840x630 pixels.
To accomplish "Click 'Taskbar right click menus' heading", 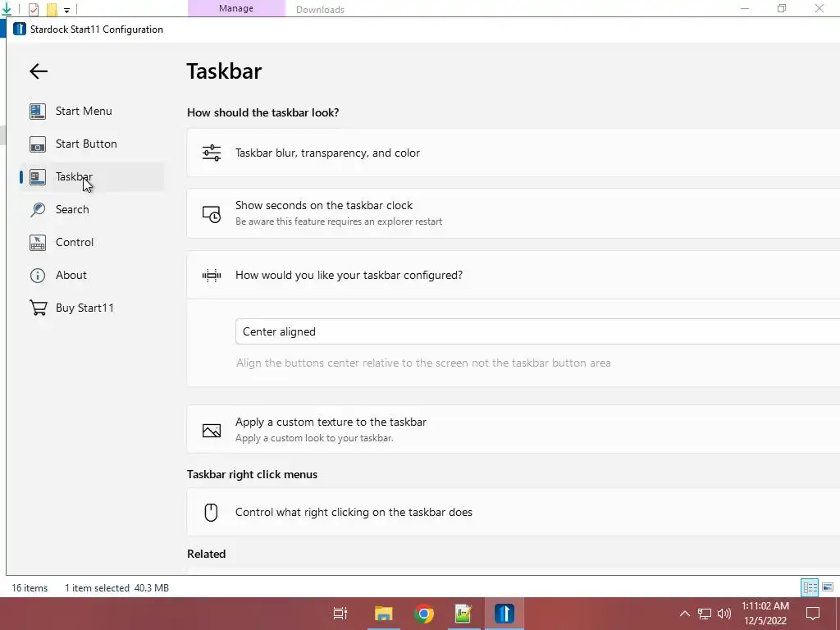I will (x=253, y=475).
